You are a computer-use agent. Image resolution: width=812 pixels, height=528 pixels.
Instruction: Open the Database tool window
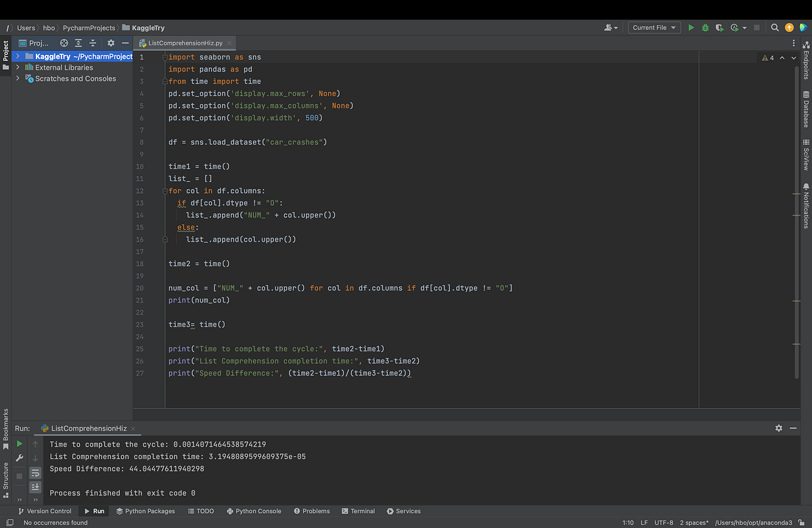coord(806,108)
